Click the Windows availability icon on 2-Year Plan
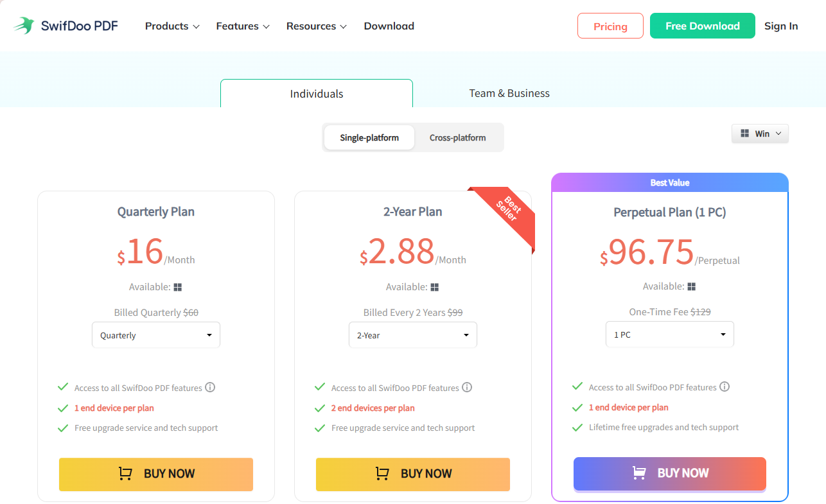 (435, 287)
